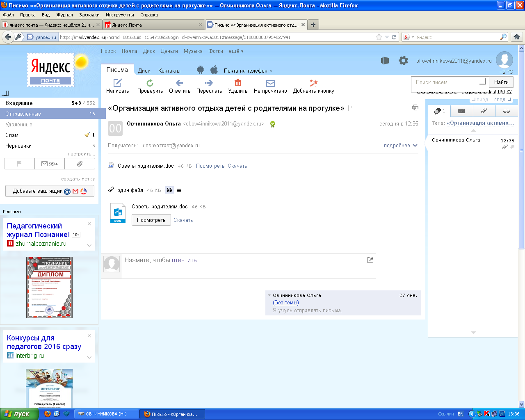The width and height of the screenshot is (525, 420).
Task: Delete the message with Удалить
Action: 238,86
